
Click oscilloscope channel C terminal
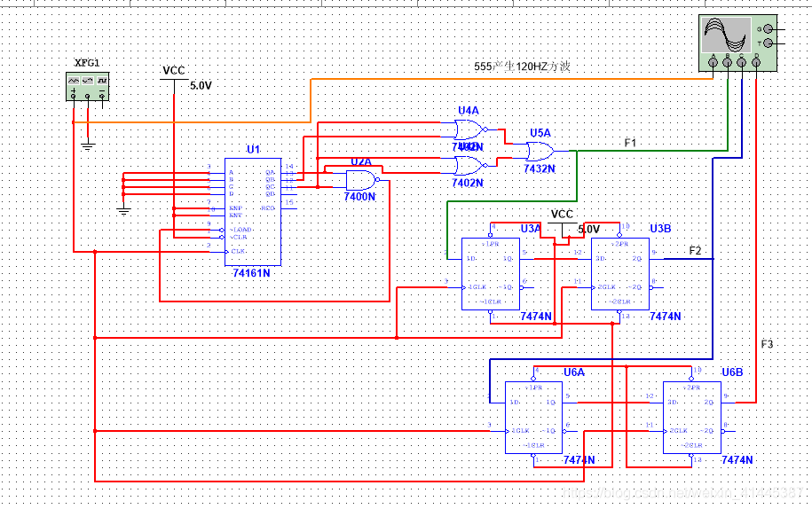point(742,63)
